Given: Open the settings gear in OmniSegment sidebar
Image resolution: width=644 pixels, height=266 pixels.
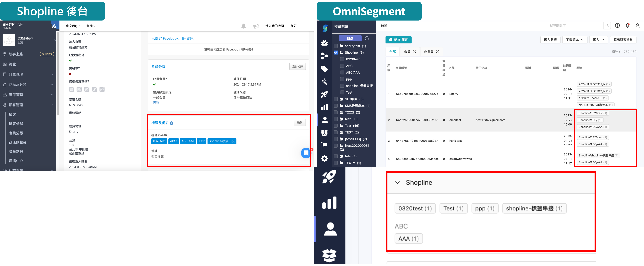Looking at the screenshot, I should pos(324,158).
